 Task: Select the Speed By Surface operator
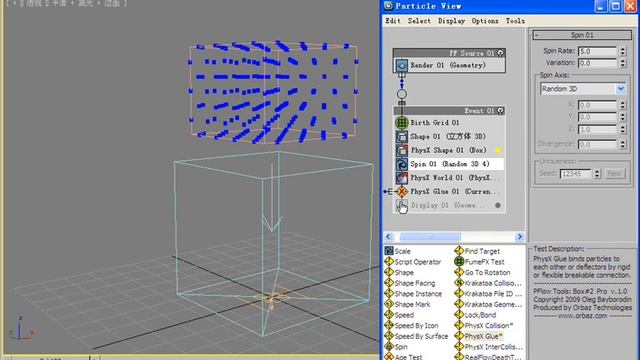[x=416, y=336]
